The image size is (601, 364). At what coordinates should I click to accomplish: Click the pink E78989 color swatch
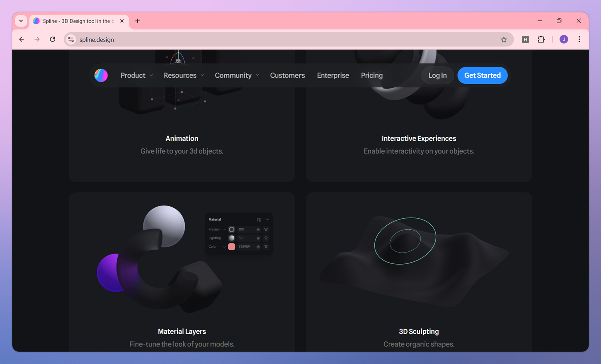pyautogui.click(x=232, y=246)
